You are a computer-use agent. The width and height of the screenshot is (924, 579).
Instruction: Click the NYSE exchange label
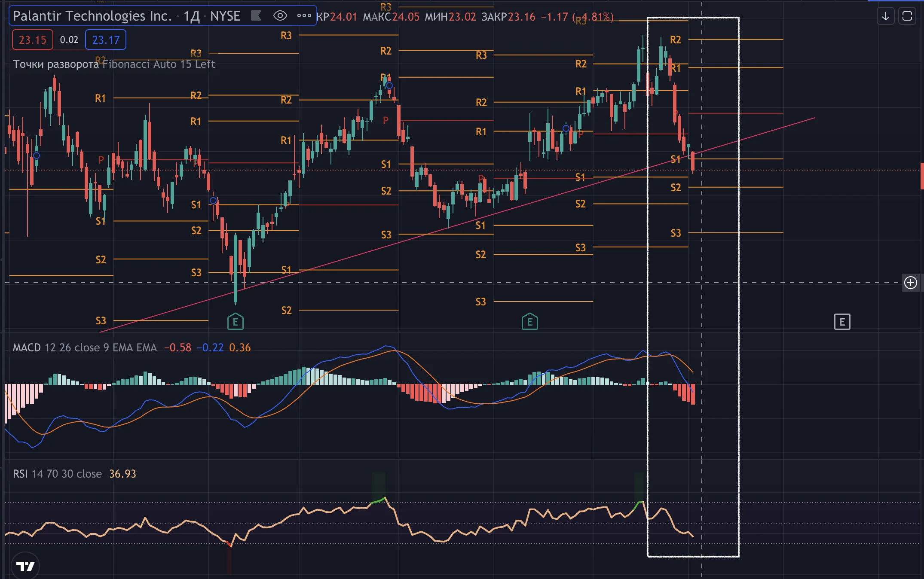click(225, 16)
